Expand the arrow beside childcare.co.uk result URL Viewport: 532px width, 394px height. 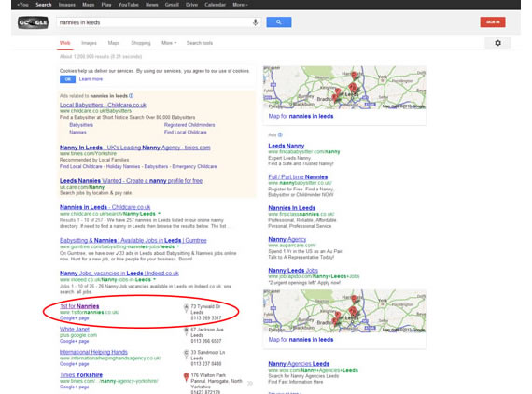tap(159, 214)
